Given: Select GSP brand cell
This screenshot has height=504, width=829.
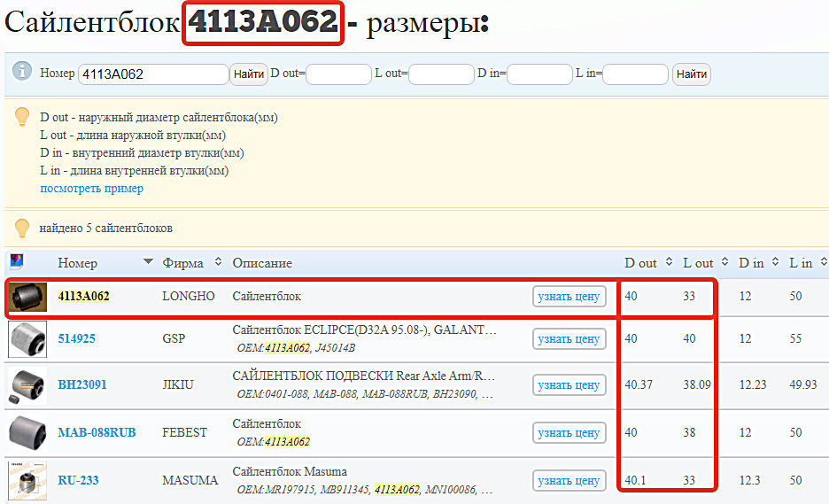Looking at the screenshot, I should click(174, 338).
